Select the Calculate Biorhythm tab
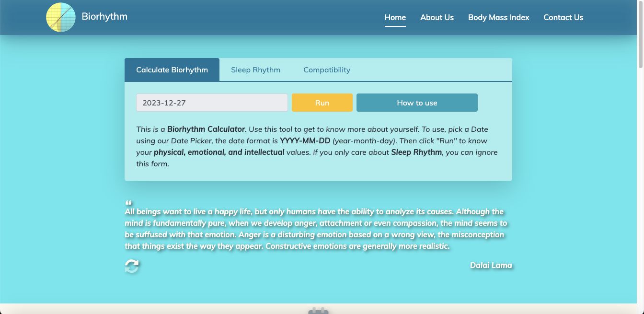644x314 pixels. point(172,70)
